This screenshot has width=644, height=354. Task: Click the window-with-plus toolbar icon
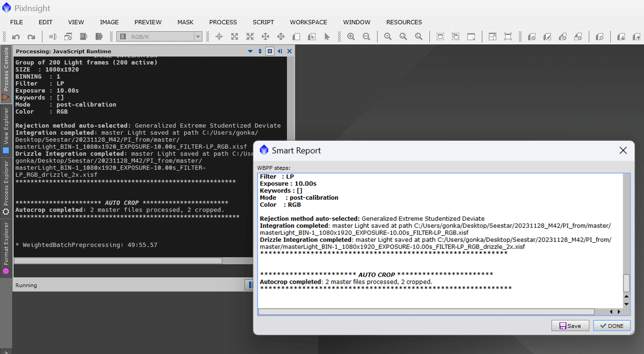(68, 37)
